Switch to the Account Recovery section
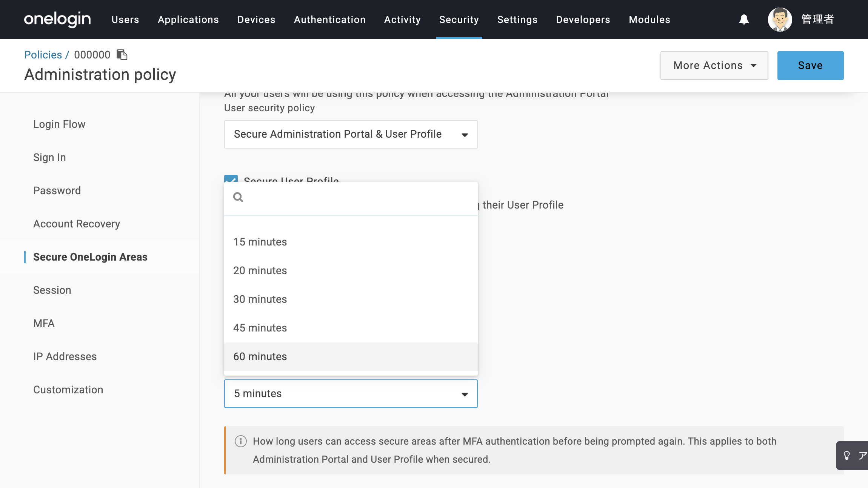868x488 pixels. [77, 224]
